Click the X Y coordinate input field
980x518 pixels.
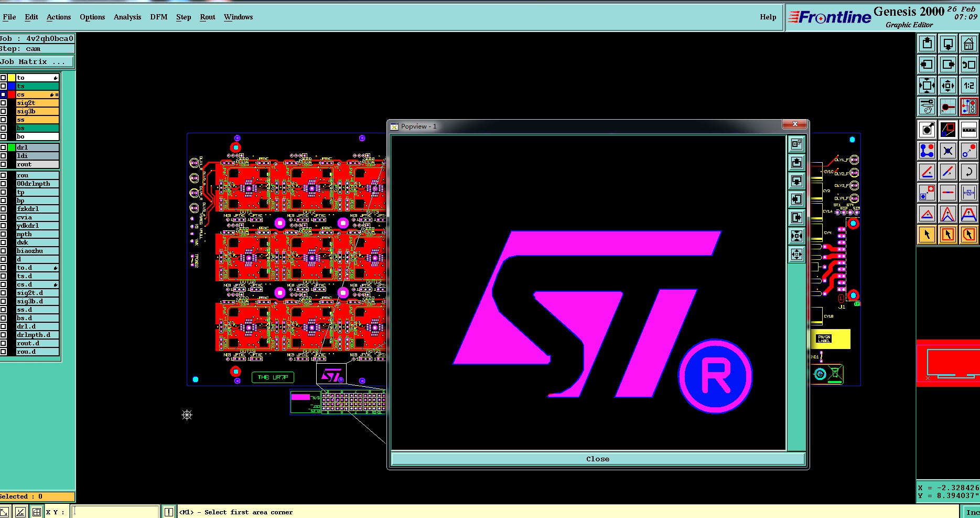click(115, 512)
